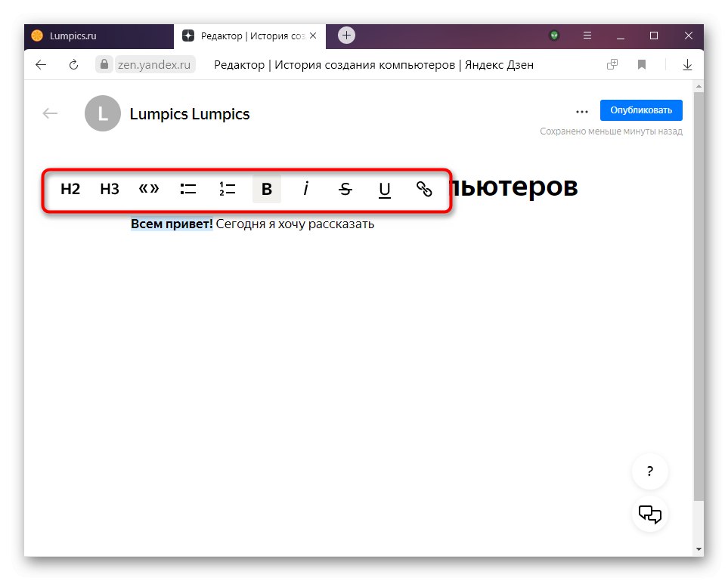This screenshot has height=581, width=728.
Task: Create a bulleted list
Action: pos(187,190)
